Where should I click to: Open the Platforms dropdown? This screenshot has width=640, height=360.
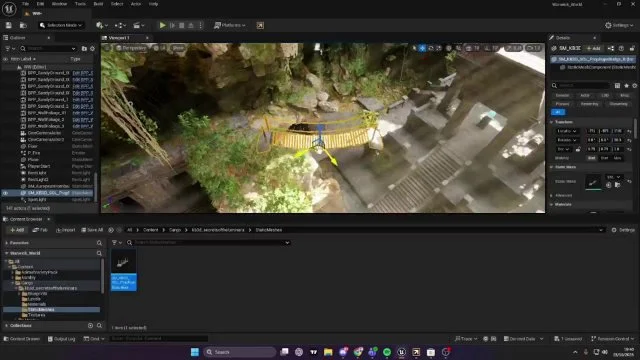tap(230, 25)
